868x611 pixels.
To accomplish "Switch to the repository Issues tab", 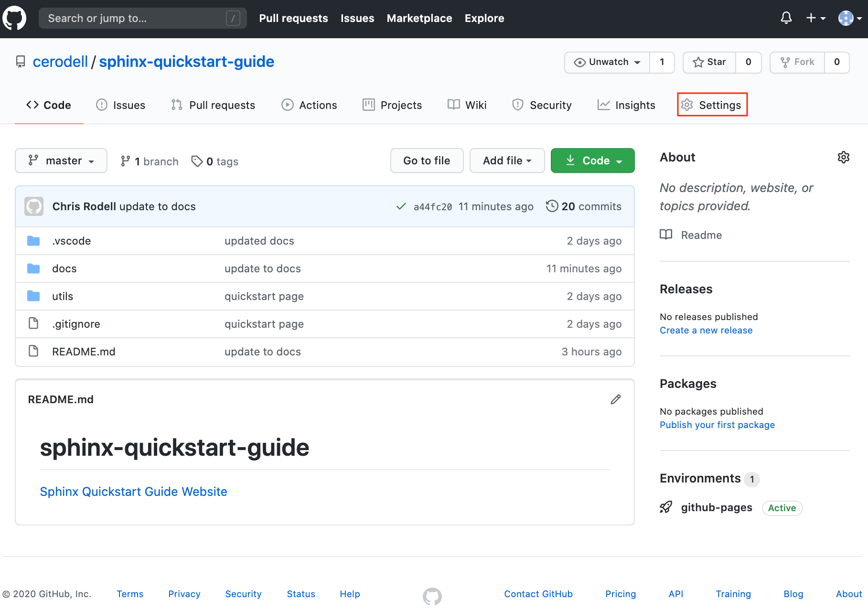I will (x=121, y=105).
